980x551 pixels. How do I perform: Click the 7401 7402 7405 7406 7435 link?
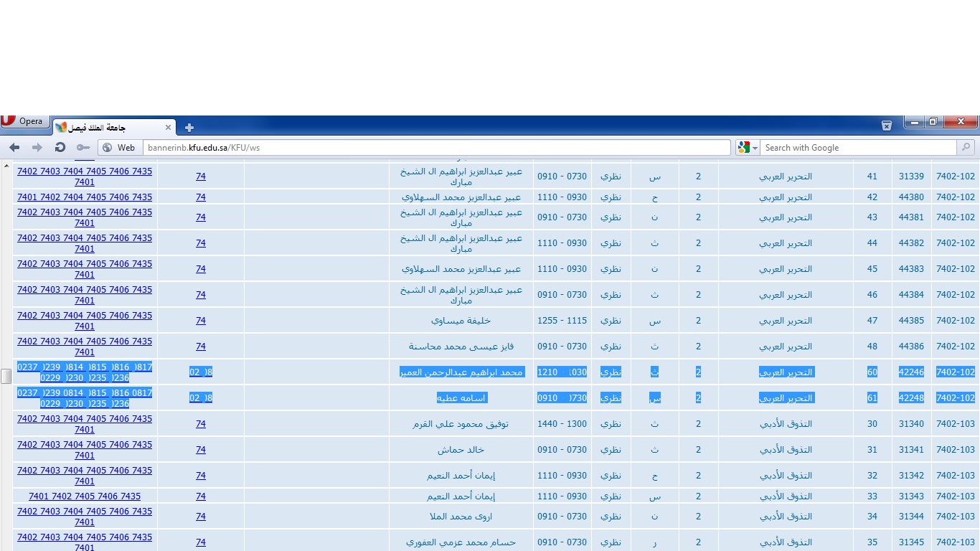click(85, 496)
